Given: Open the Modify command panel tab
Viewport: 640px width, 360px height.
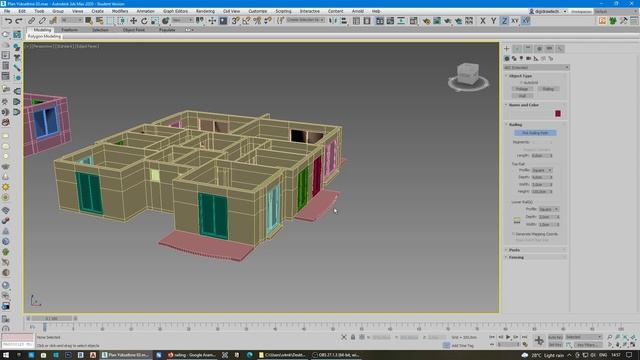Looking at the screenshot, I should point(517,49).
